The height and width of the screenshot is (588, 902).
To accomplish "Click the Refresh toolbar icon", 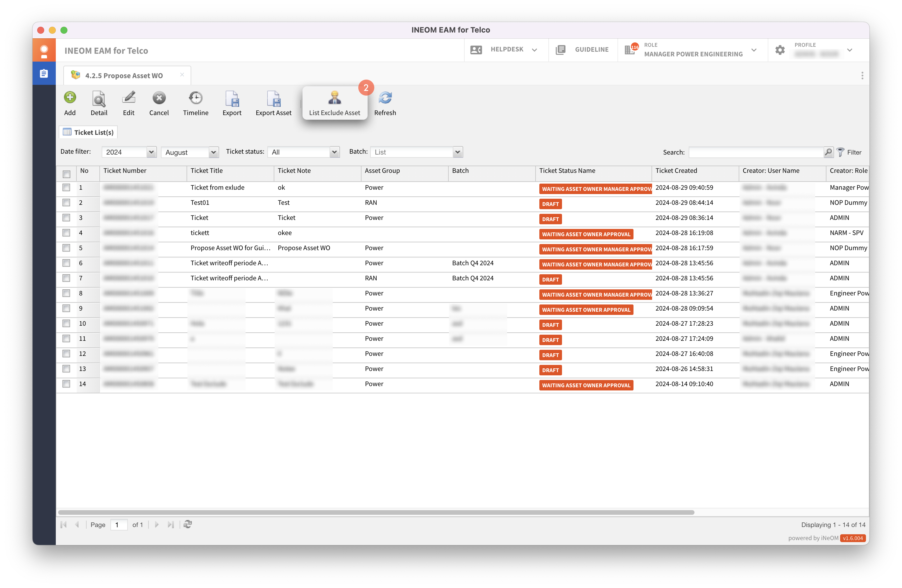I will tap(385, 98).
